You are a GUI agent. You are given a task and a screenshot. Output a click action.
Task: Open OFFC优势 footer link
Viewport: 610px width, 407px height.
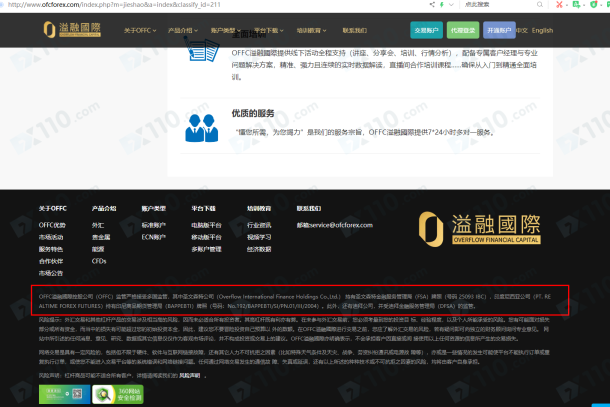point(52,225)
